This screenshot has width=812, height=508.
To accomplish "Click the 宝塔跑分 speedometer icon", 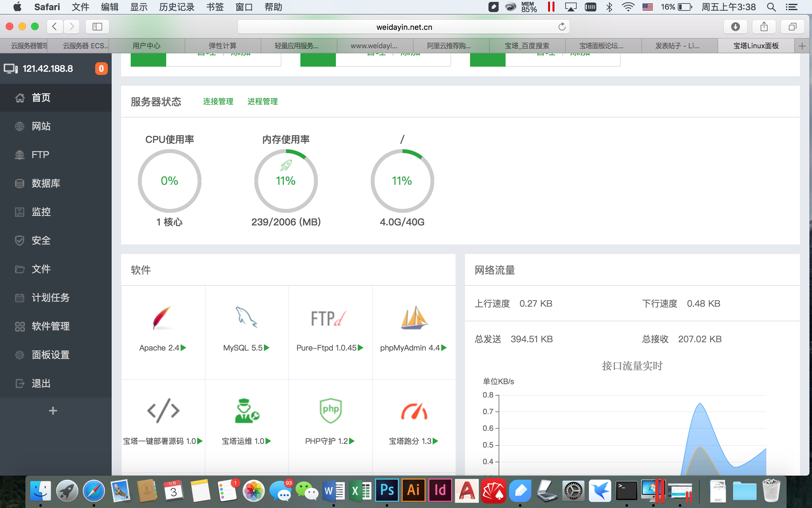I will pyautogui.click(x=414, y=411).
